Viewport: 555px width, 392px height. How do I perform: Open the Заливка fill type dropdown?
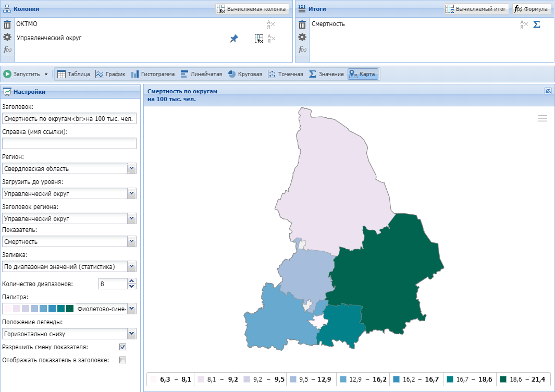131,266
